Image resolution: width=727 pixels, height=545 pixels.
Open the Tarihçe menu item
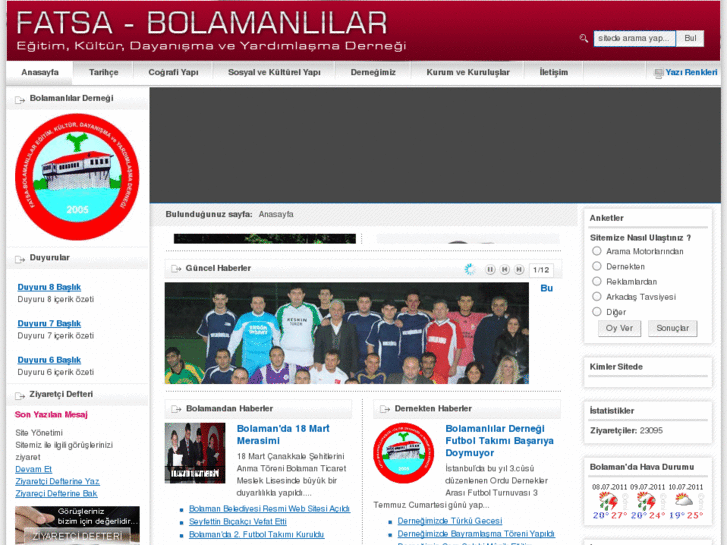pos(103,72)
